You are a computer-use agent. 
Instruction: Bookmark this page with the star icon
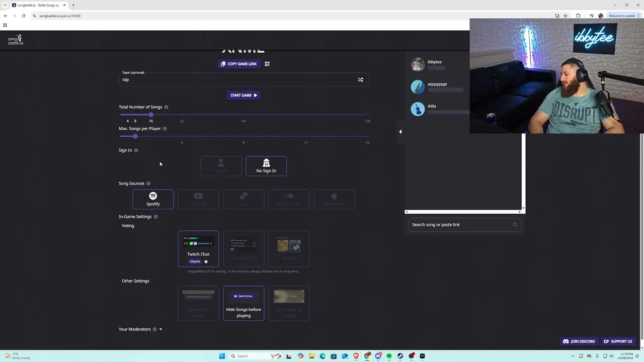tap(566, 16)
